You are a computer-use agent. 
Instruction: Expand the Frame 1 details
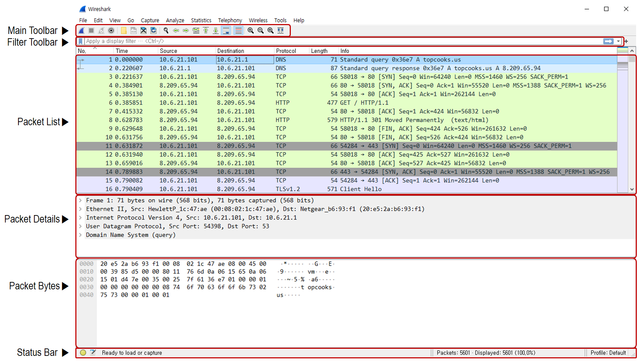(x=80, y=201)
